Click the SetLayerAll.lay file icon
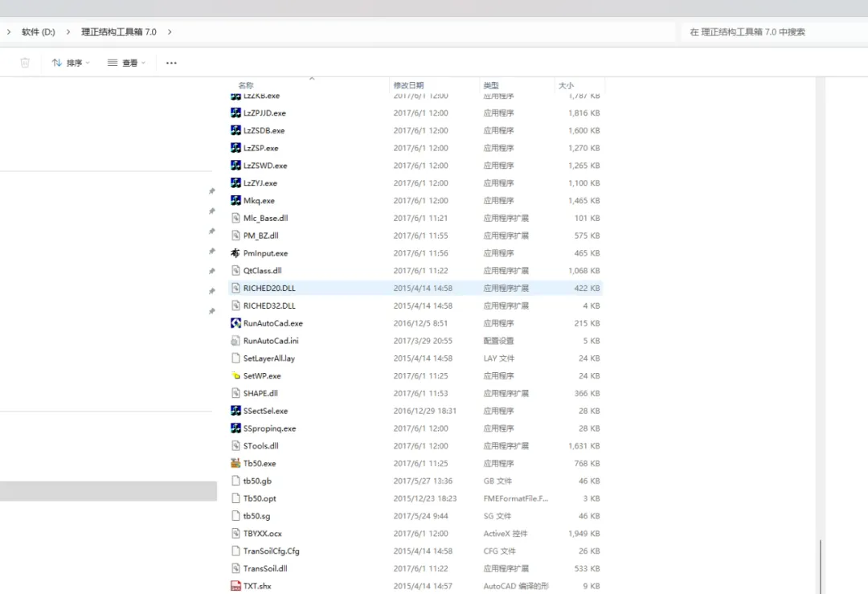Screen dimensions: 868x594 [235, 358]
